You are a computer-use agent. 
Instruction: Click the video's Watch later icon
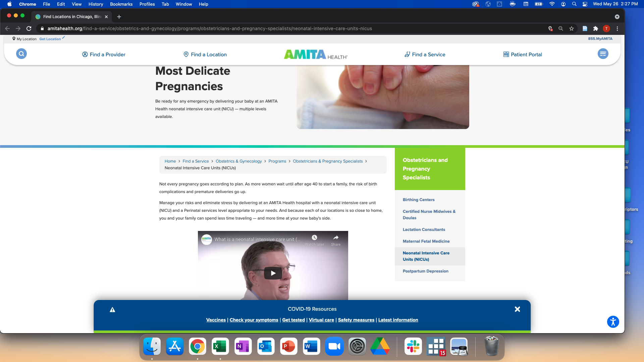click(x=314, y=238)
